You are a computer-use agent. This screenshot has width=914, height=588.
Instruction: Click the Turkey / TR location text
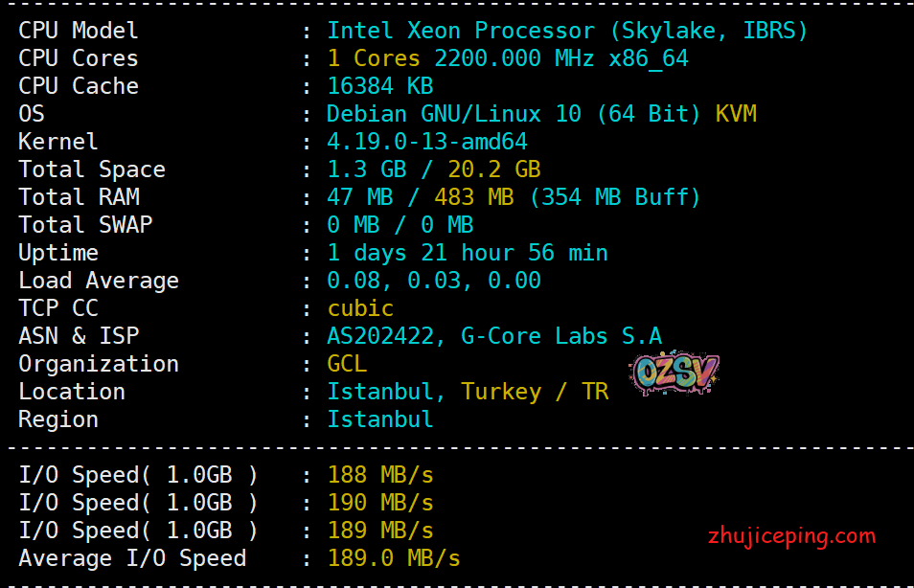point(535,392)
